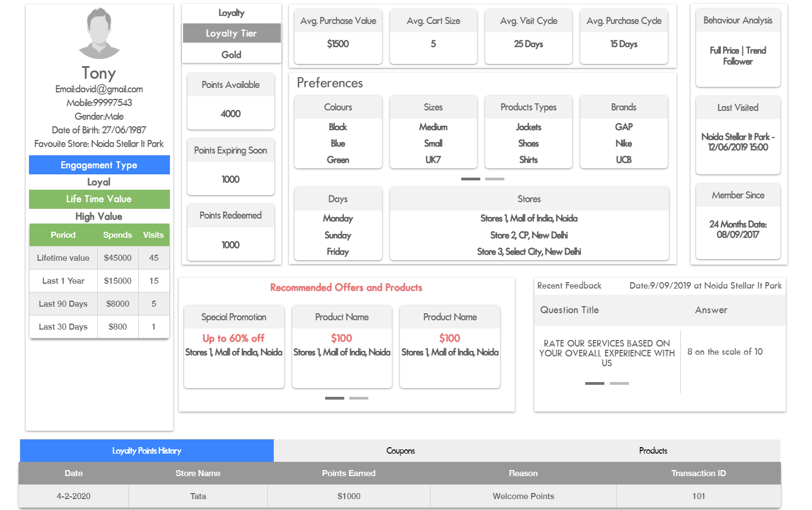Switch to the Coupons tab
This screenshot has width=812, height=510.
pos(400,450)
